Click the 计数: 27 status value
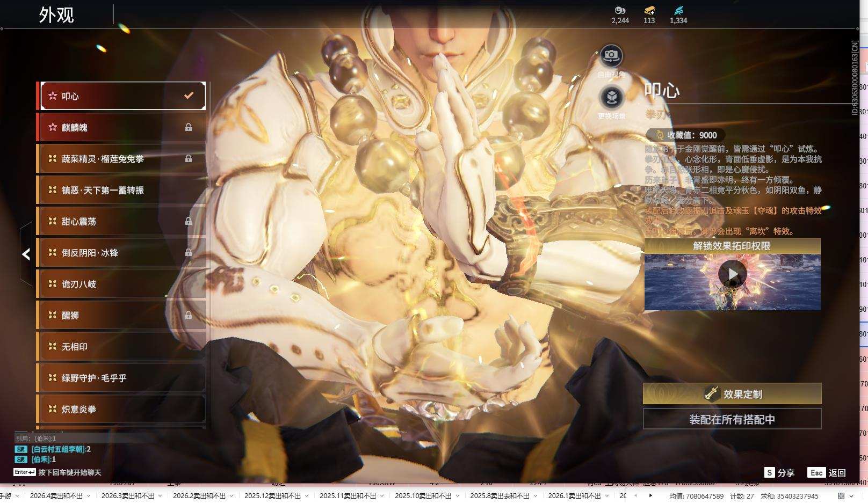 pyautogui.click(x=742, y=496)
